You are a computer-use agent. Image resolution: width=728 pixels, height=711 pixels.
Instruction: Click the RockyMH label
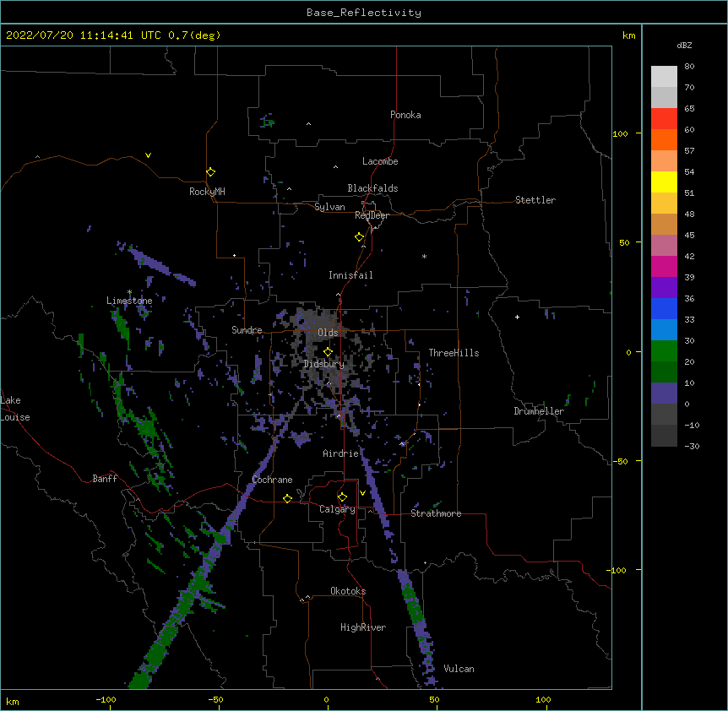pos(207,192)
